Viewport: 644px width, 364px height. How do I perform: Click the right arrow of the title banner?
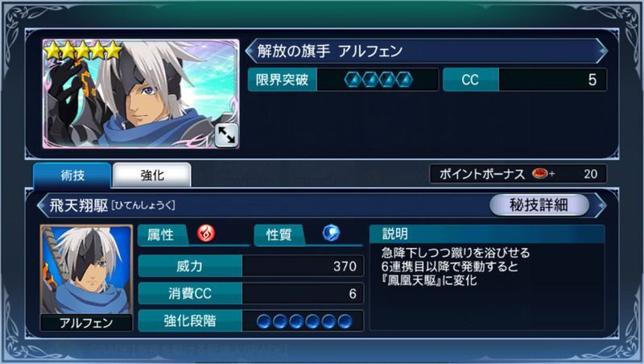click(x=601, y=51)
